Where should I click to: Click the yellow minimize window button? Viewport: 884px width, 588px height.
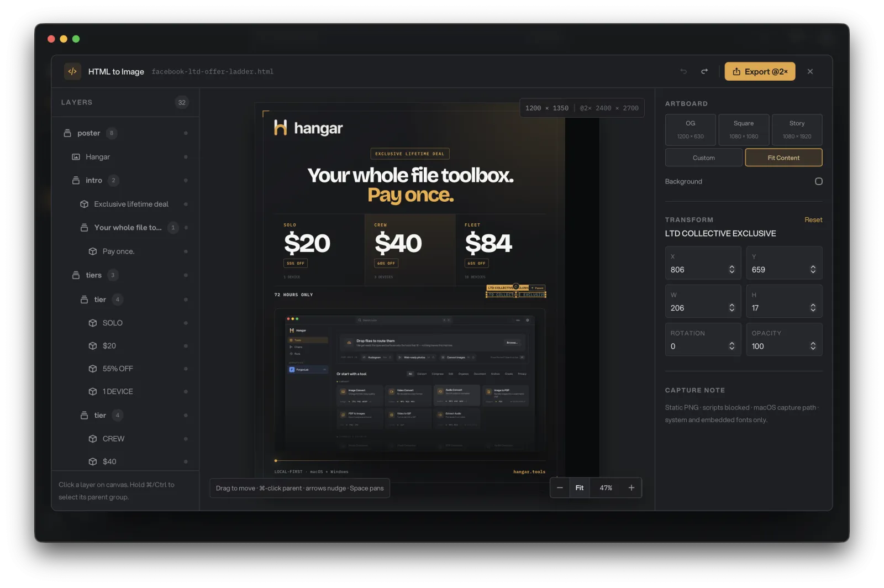point(64,39)
